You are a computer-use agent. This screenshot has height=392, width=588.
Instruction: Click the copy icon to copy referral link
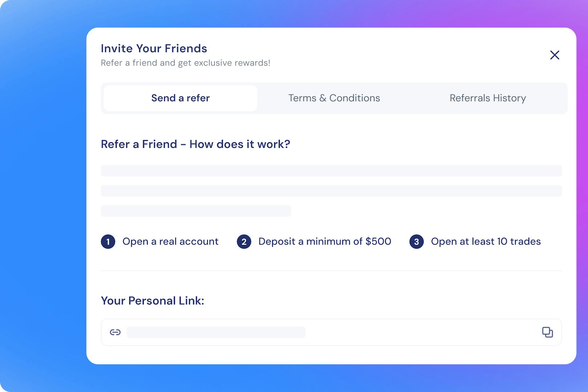pyautogui.click(x=547, y=332)
